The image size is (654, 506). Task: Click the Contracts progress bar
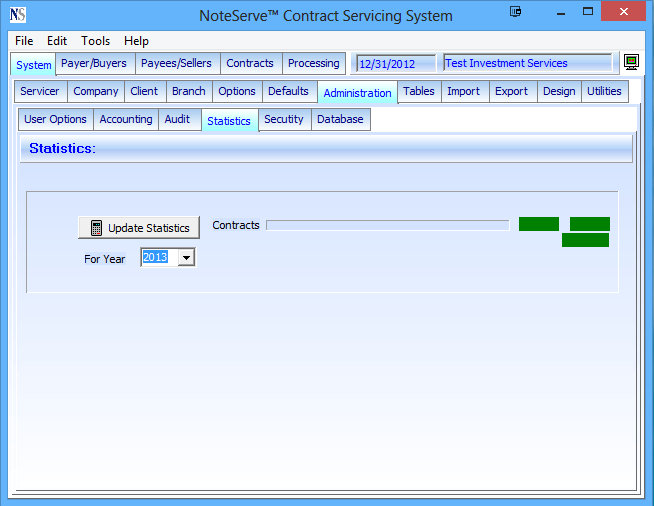(387, 226)
